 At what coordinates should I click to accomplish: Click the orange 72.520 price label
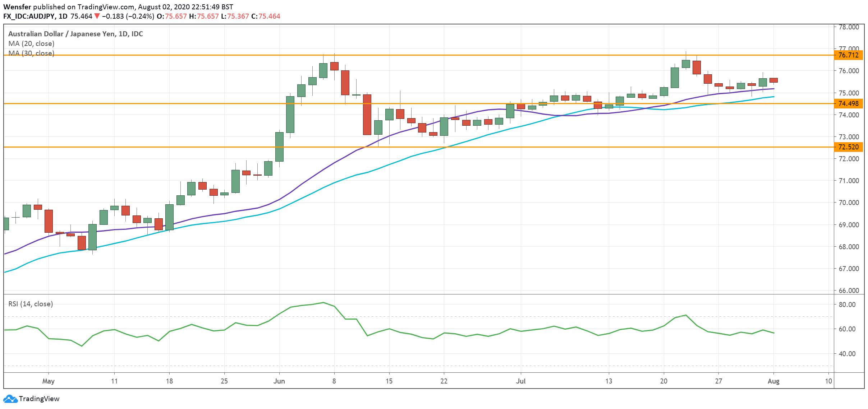point(848,147)
